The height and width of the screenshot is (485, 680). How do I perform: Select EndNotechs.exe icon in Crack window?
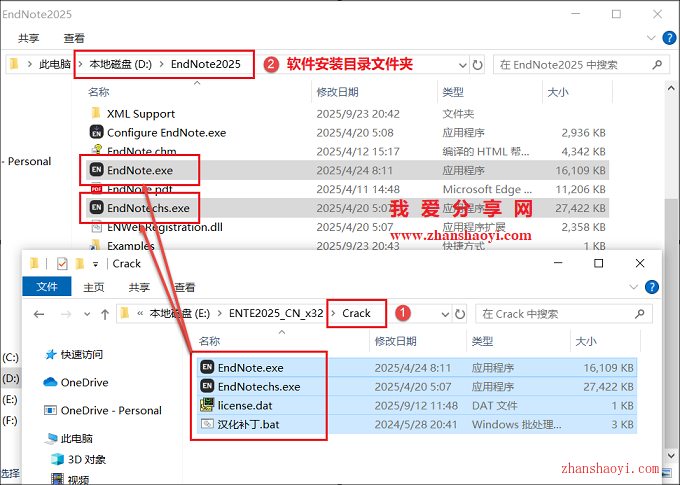click(207, 386)
